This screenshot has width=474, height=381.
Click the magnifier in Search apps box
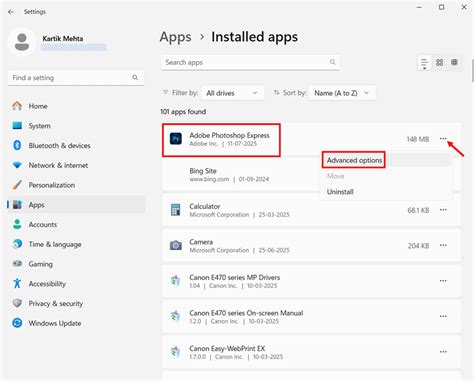click(x=332, y=62)
